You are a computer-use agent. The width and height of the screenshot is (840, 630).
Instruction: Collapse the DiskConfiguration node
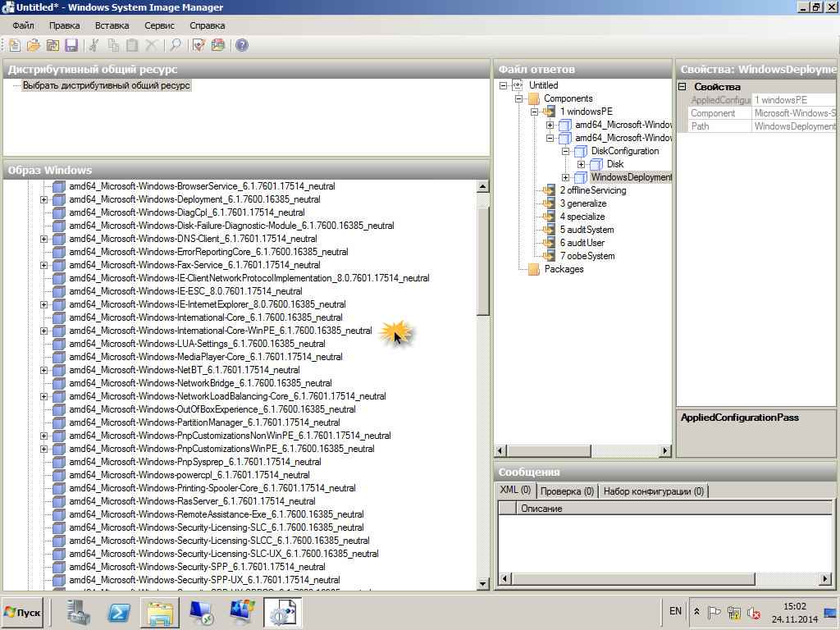click(x=566, y=151)
